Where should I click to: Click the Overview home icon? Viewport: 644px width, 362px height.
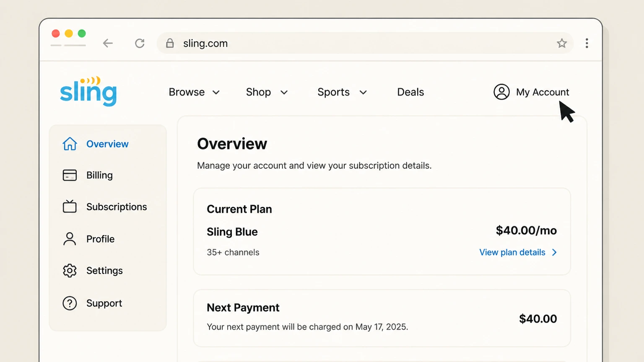(x=70, y=144)
